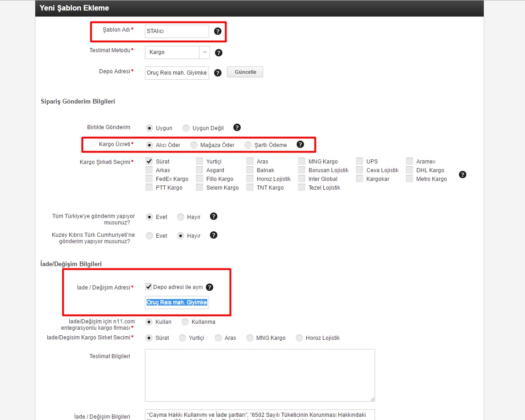
Task: Tick the Asgard checkbox
Action: pyautogui.click(x=199, y=170)
